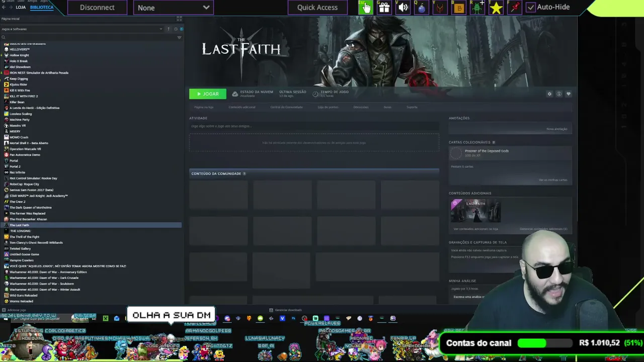
Task: Click the Prisoner of the Deposed Gods card
Action: [x=510, y=153]
